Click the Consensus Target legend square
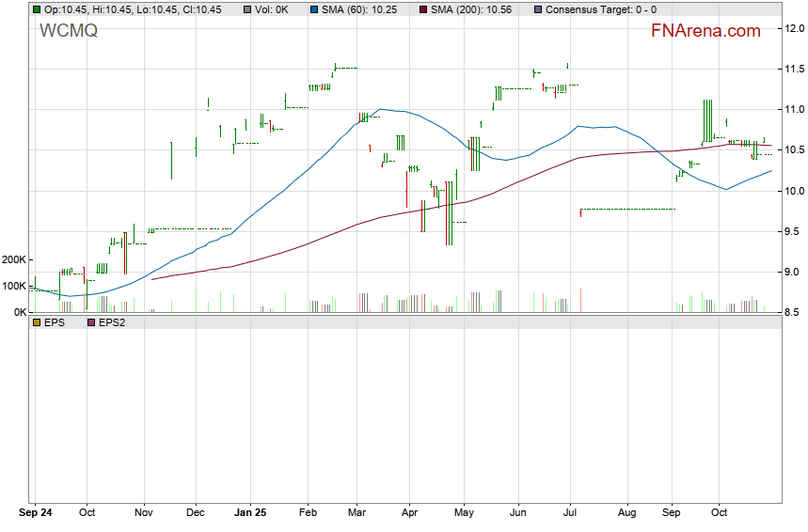 (x=537, y=9)
